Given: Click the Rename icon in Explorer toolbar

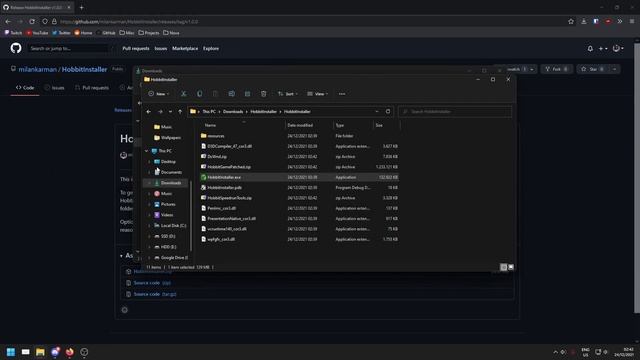Looking at the screenshot, I should coord(231,94).
